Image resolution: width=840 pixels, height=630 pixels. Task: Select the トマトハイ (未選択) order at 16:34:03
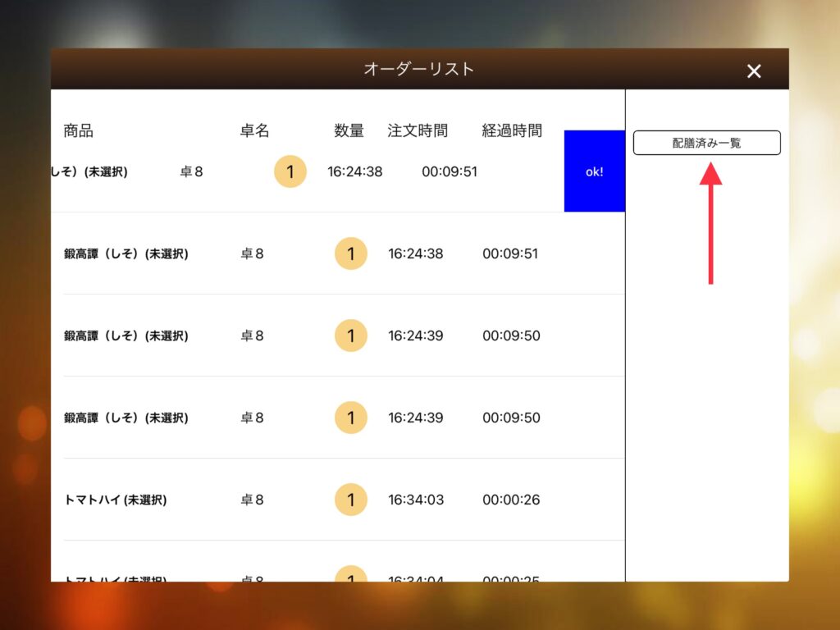point(338,500)
